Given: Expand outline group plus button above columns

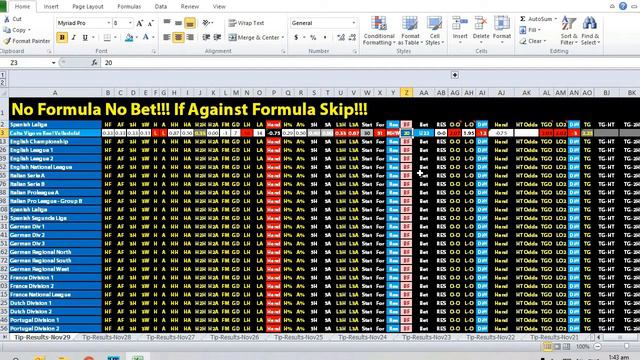Looking at the screenshot, I should (455, 75).
